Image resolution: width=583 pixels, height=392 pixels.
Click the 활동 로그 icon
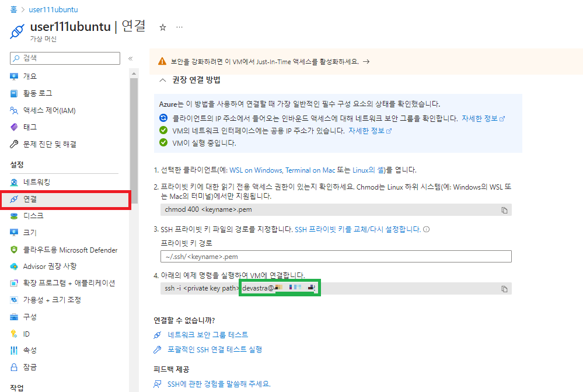pyautogui.click(x=14, y=93)
